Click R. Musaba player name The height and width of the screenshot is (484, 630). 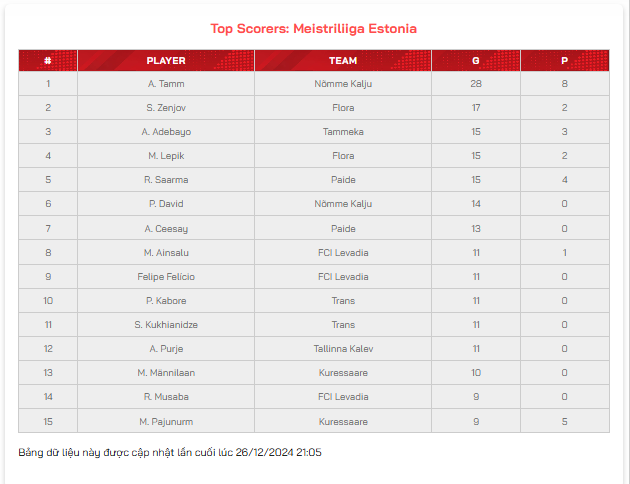point(166,397)
